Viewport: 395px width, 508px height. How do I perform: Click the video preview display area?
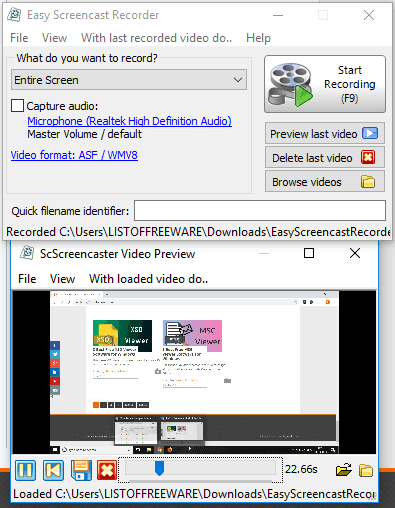[x=194, y=372]
